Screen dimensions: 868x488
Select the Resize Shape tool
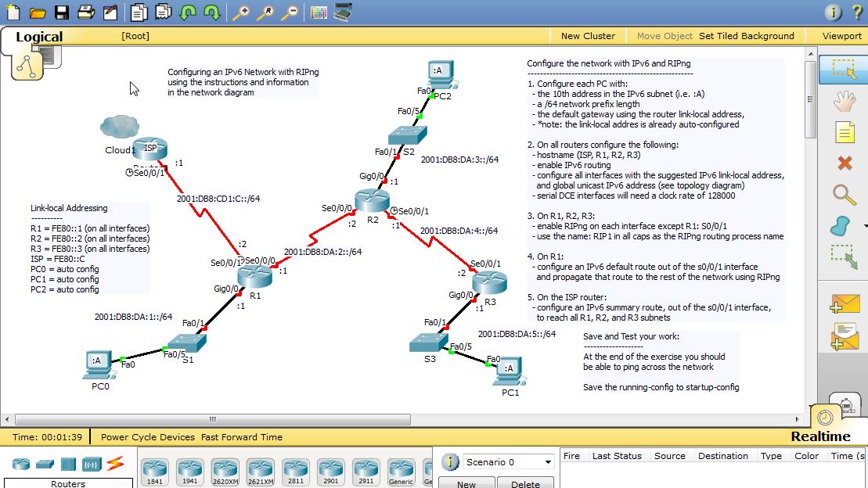(x=845, y=253)
